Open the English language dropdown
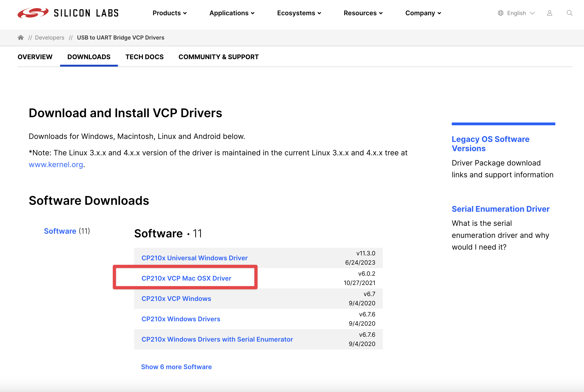This screenshot has height=392, width=584. [521, 13]
